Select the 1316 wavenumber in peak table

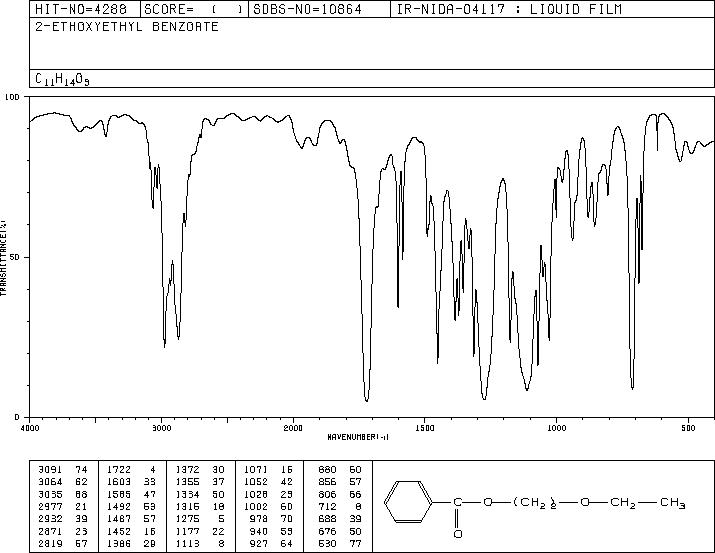click(188, 506)
